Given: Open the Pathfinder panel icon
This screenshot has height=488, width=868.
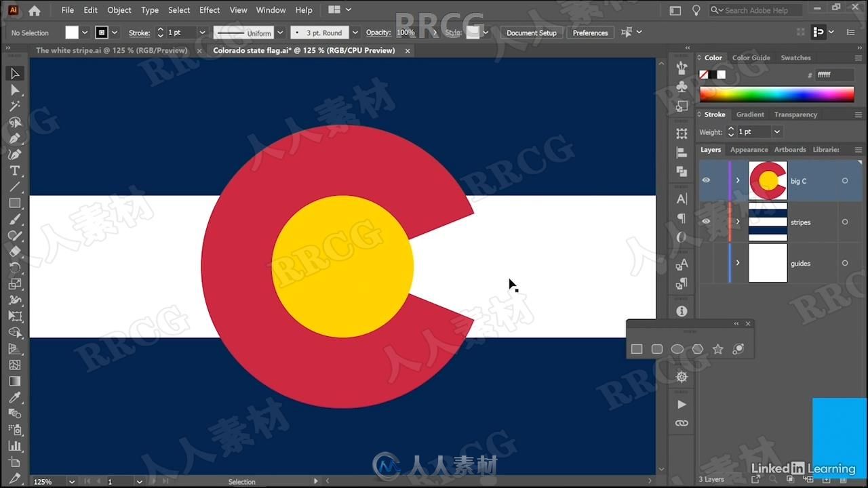Looking at the screenshot, I should (x=682, y=172).
